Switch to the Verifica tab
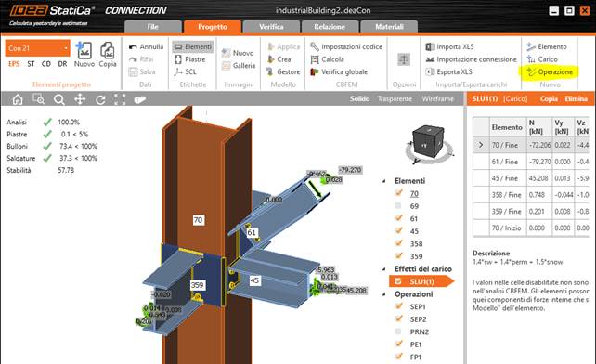Screen dimensions: 596x364 [x=271, y=27]
